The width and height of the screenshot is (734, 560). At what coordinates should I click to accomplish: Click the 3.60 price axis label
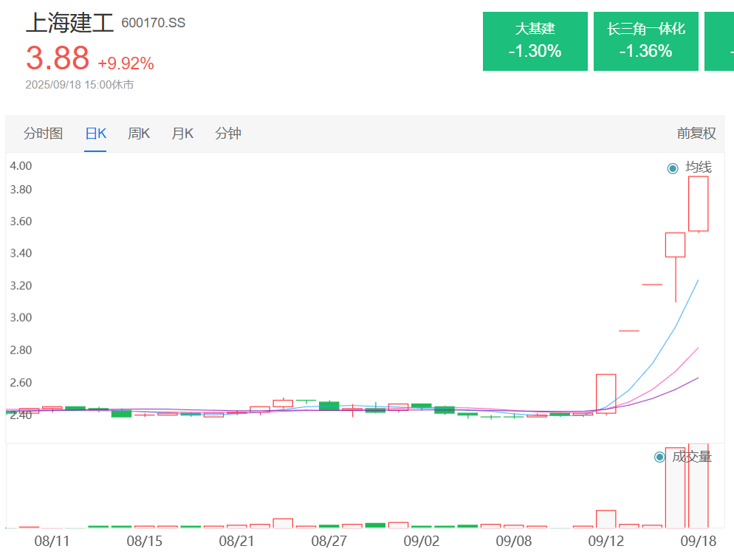tap(21, 221)
